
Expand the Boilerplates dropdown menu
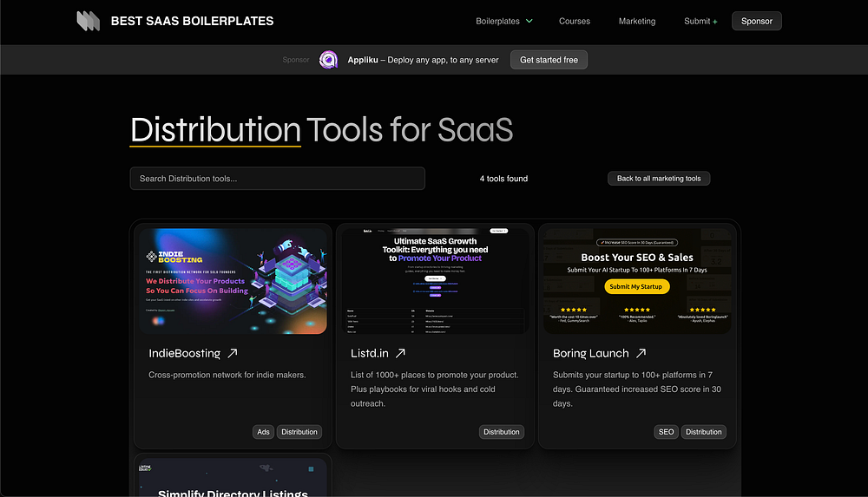click(x=503, y=21)
